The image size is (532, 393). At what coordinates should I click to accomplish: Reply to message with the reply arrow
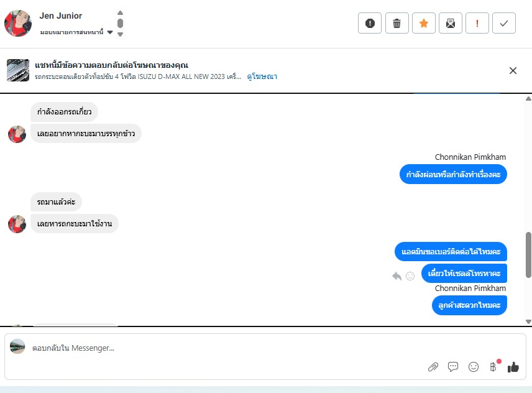(x=397, y=276)
